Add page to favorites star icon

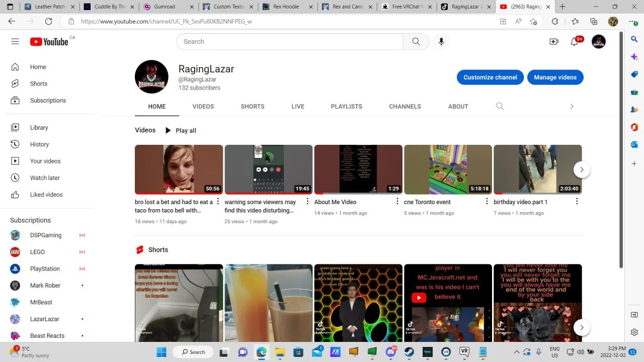(x=534, y=22)
